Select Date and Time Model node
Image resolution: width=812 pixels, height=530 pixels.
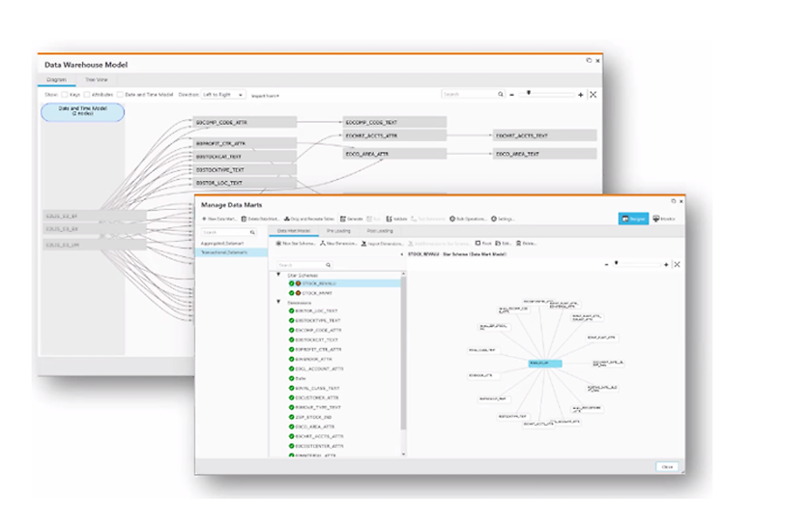pyautogui.click(x=83, y=112)
